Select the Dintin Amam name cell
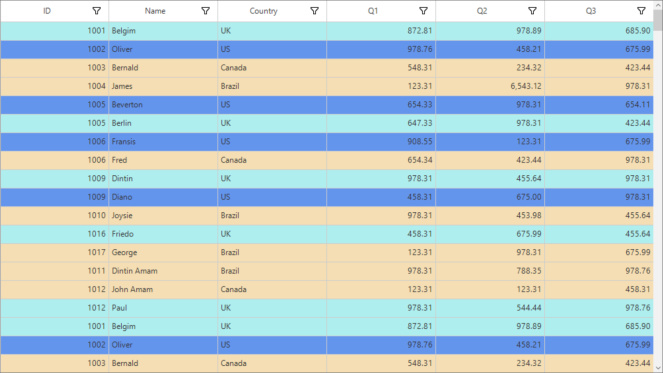This screenshot has height=373, width=663. pyautogui.click(x=163, y=271)
